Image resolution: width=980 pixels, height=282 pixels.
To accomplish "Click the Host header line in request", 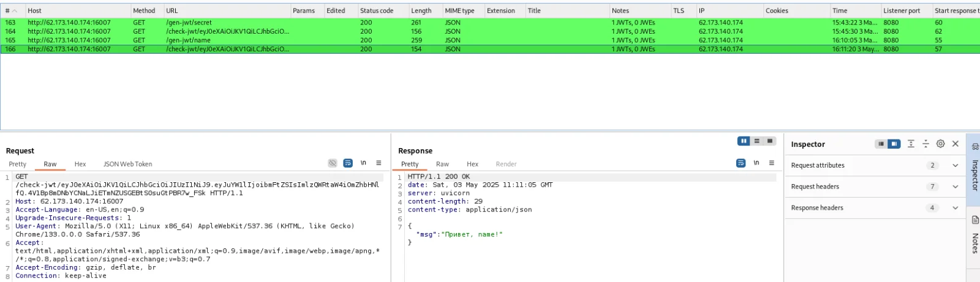I will tap(69, 201).
